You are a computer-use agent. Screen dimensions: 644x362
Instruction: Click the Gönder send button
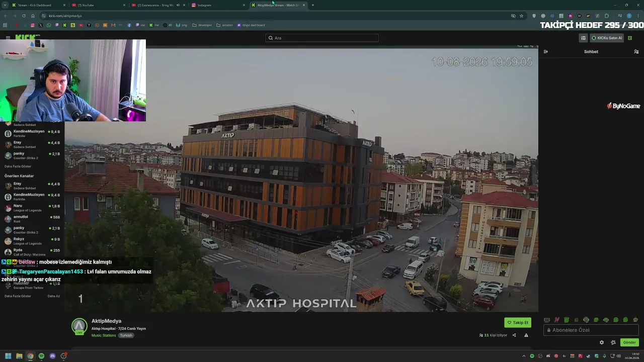pyautogui.click(x=629, y=342)
